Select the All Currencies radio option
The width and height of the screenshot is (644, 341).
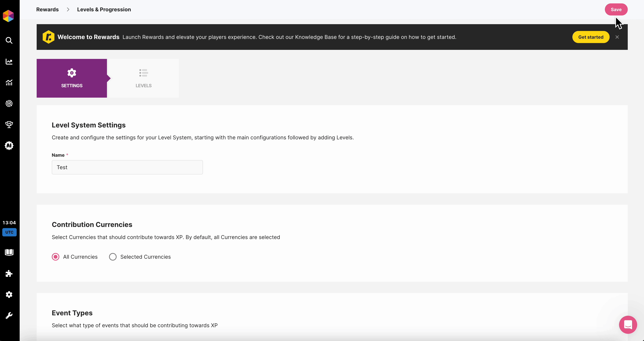coord(56,257)
